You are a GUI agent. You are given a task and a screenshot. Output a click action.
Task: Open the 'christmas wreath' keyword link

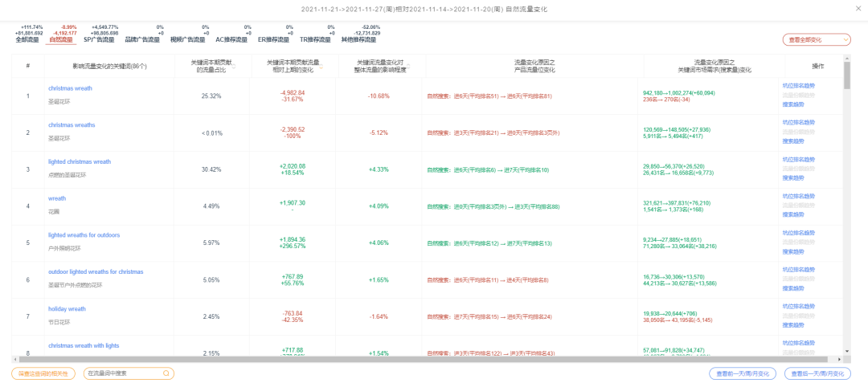pos(70,88)
